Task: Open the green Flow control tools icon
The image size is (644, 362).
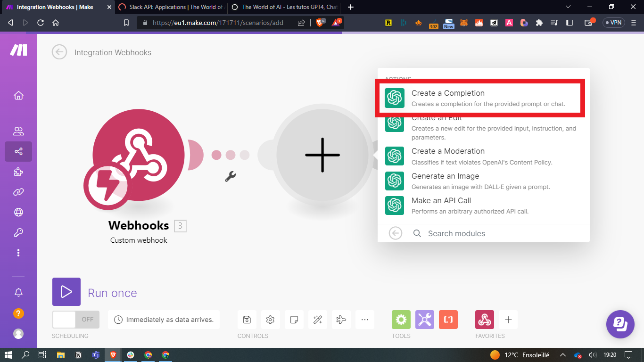Action: tap(401, 320)
